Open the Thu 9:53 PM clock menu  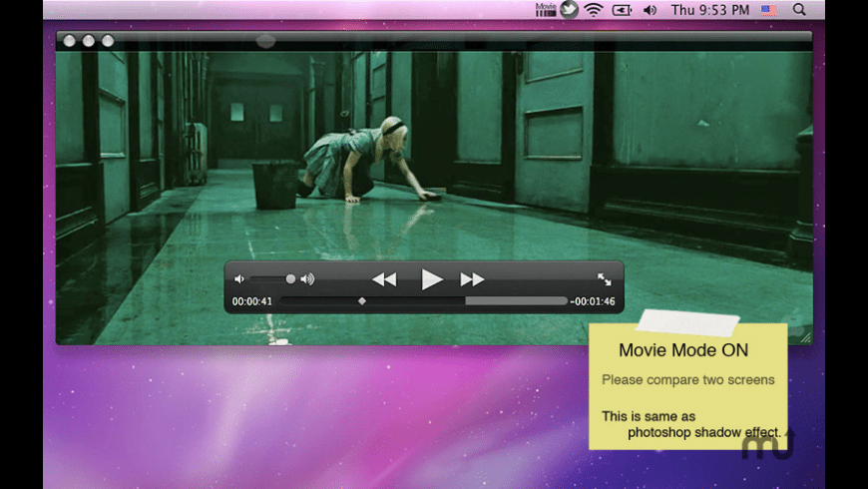tap(710, 10)
